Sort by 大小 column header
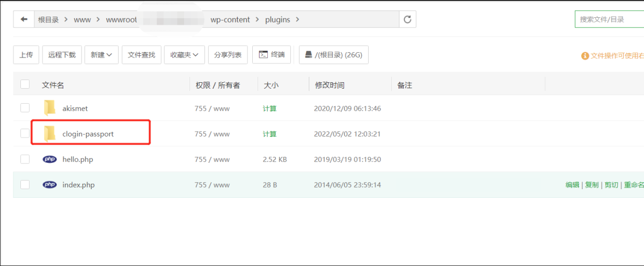 (270, 85)
